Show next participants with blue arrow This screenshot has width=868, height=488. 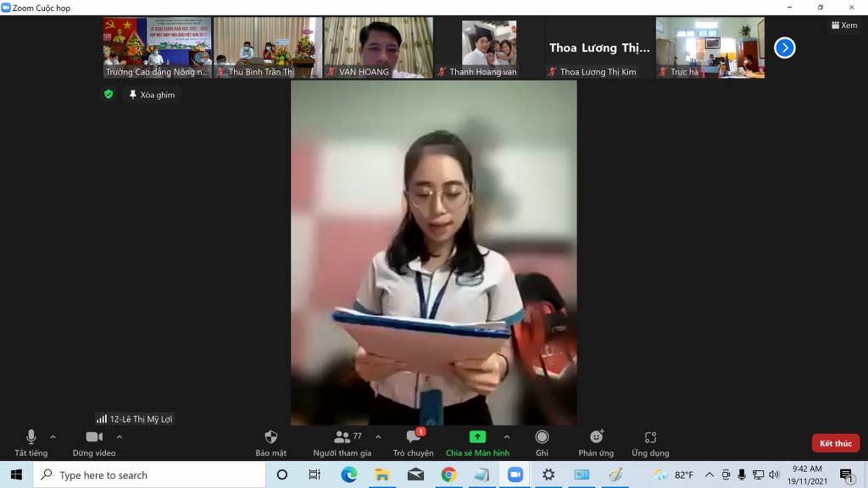(785, 47)
